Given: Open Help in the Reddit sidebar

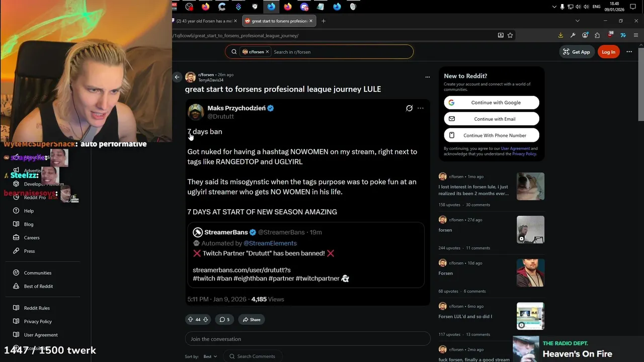Looking at the screenshot, I should point(29,211).
